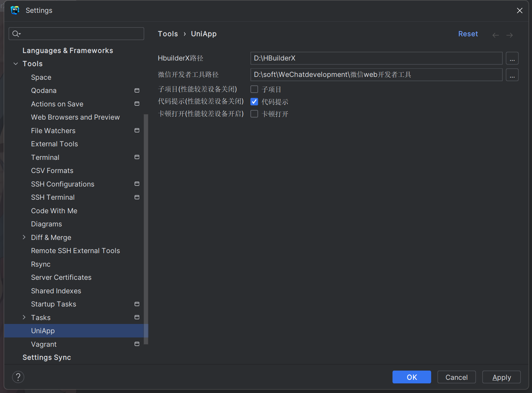The width and height of the screenshot is (532, 393).
Task: Click the OK button
Action: (412, 377)
